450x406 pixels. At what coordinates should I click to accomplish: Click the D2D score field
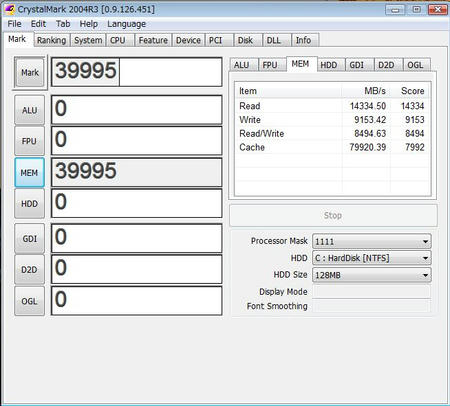[x=137, y=269]
